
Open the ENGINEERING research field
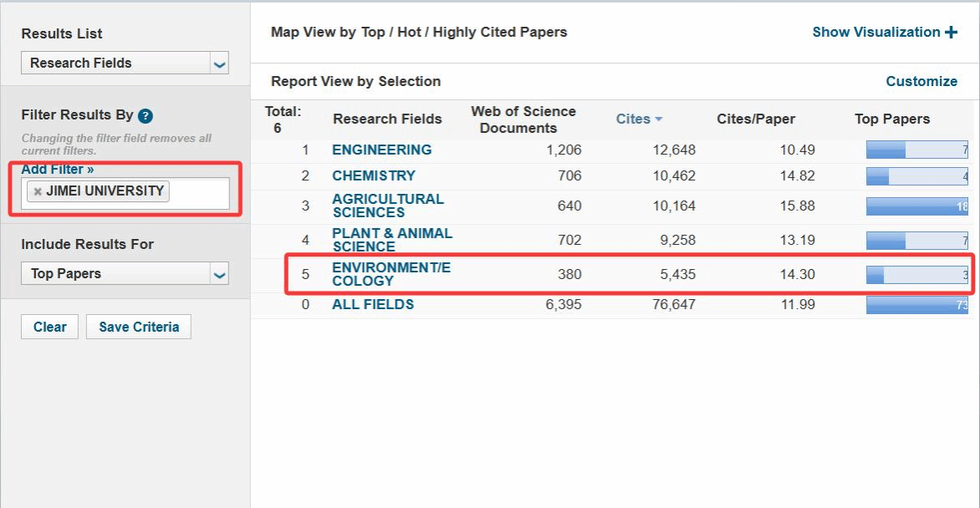[382, 150]
